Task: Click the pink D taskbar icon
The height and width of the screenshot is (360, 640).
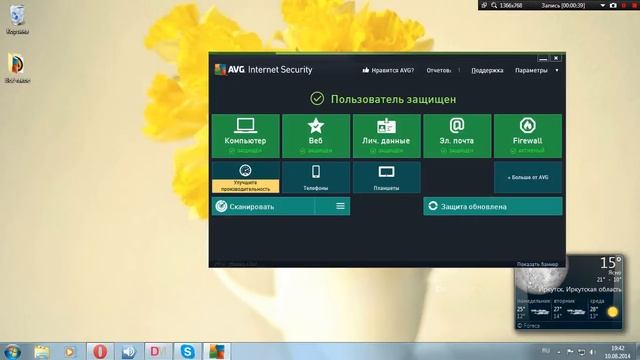Action: (x=158, y=351)
